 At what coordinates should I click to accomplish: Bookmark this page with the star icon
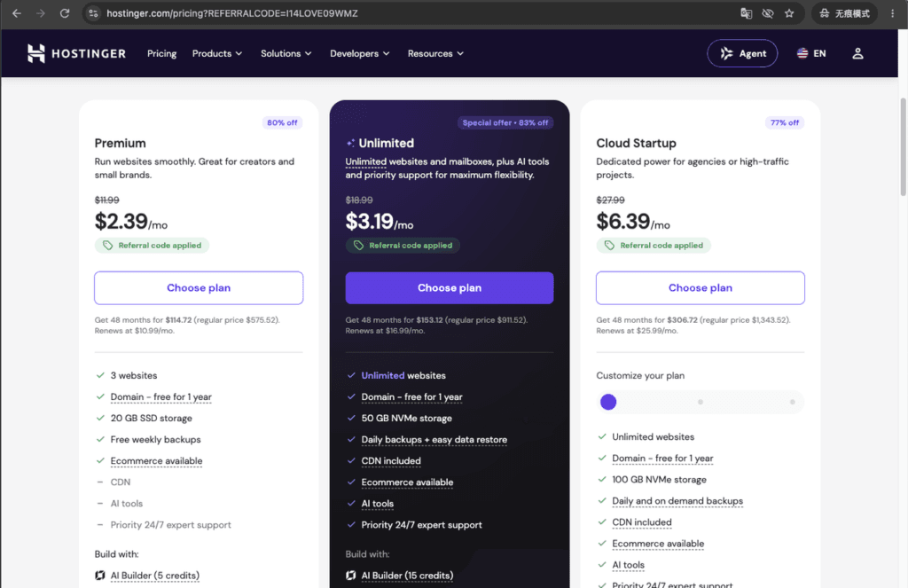pos(788,13)
